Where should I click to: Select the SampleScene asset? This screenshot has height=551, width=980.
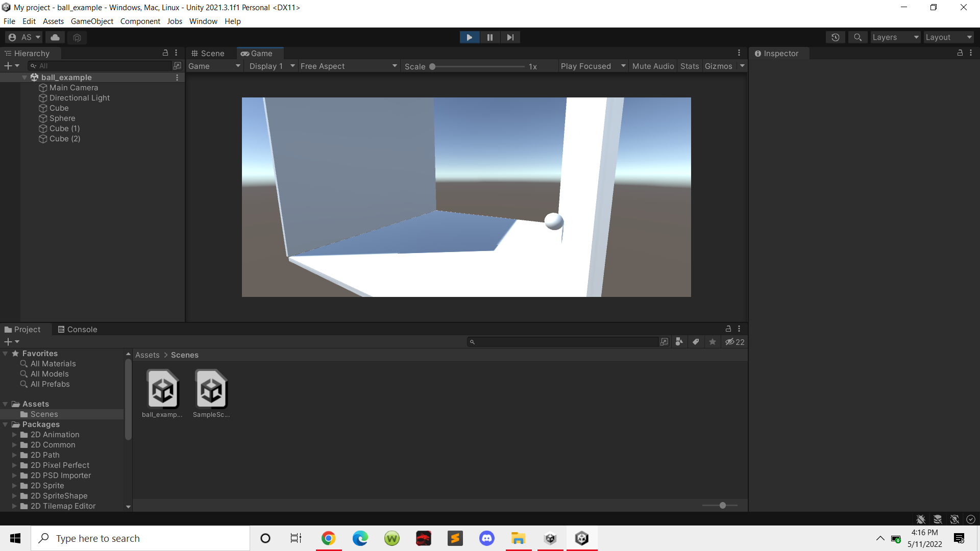(211, 393)
